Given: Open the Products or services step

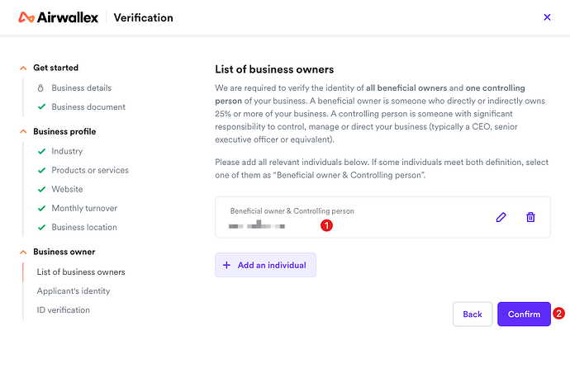Looking at the screenshot, I should pos(90,170).
